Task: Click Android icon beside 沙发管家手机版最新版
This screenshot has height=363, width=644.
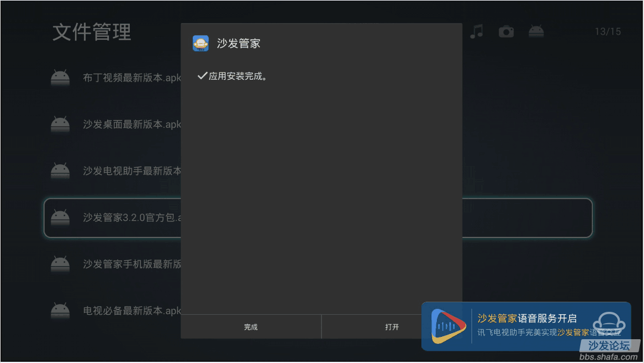Action: [60, 264]
